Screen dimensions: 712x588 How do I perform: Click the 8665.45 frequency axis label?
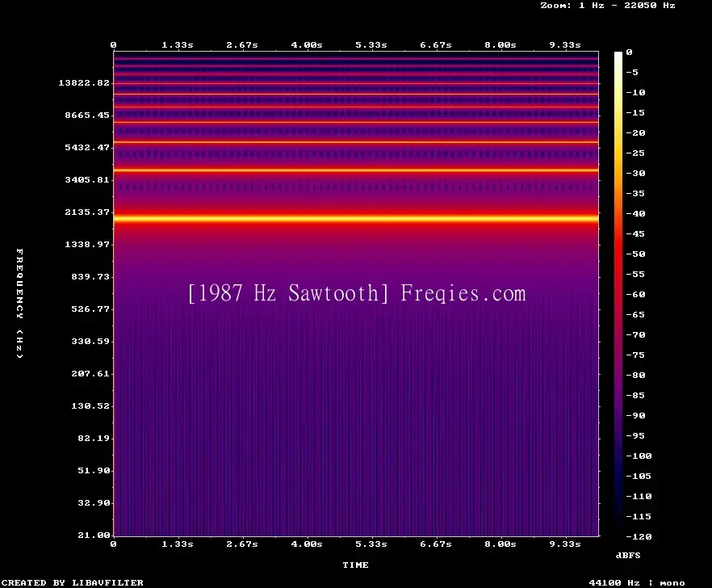[x=87, y=115]
